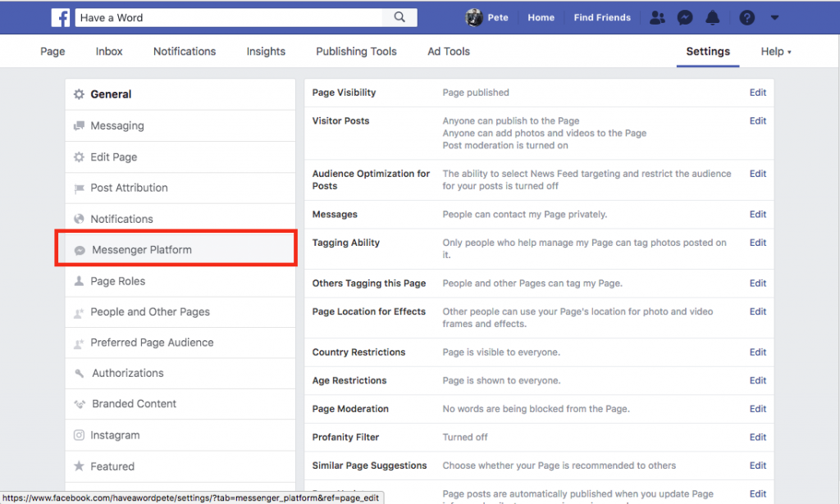Select the Settings tab
Image resolution: width=840 pixels, height=504 pixels.
pyautogui.click(x=708, y=52)
